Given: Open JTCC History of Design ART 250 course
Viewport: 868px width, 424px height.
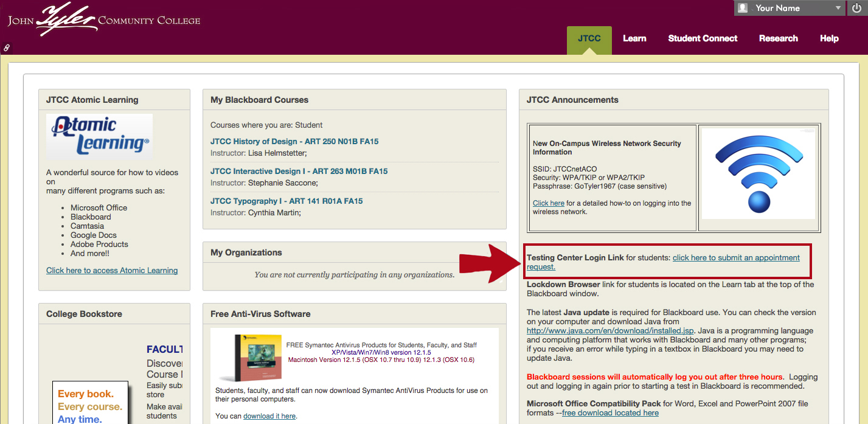Looking at the screenshot, I should pyautogui.click(x=294, y=142).
